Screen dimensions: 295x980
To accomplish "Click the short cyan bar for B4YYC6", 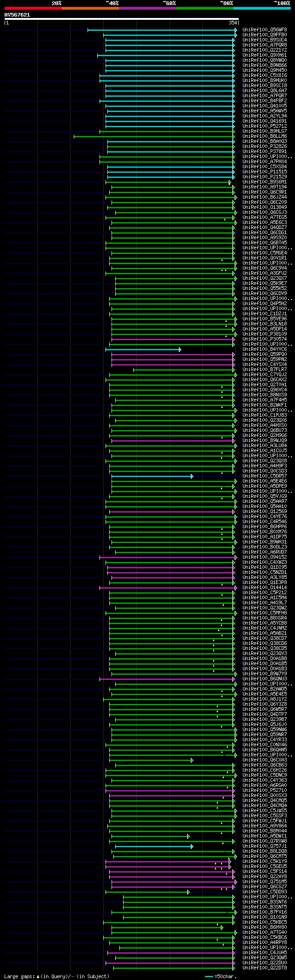I will coord(143,349).
